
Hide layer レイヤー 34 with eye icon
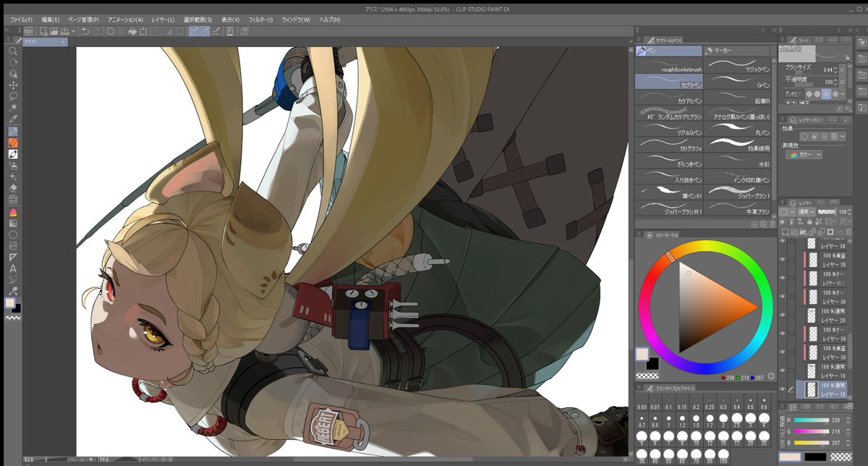pos(783,241)
